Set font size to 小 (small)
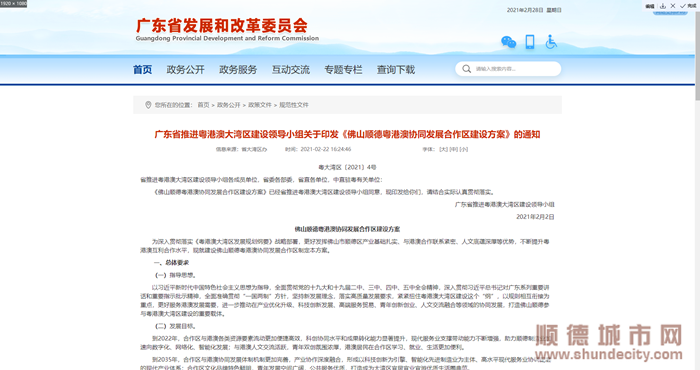700x370 pixels. (464, 149)
